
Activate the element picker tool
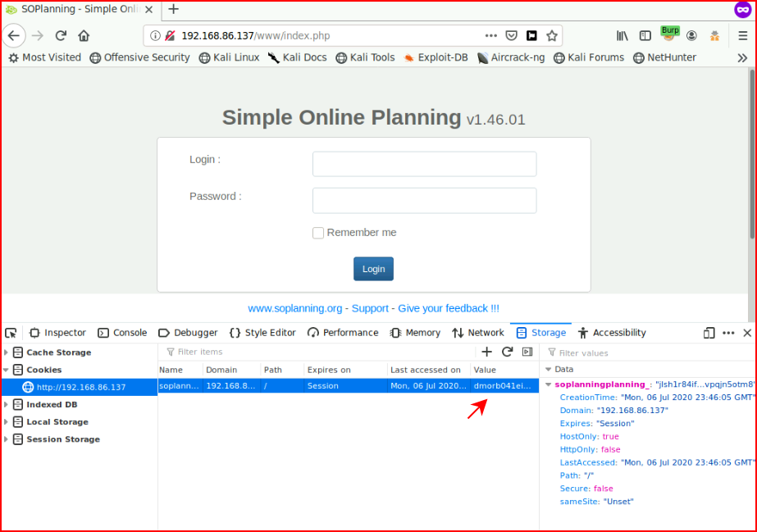[11, 333]
